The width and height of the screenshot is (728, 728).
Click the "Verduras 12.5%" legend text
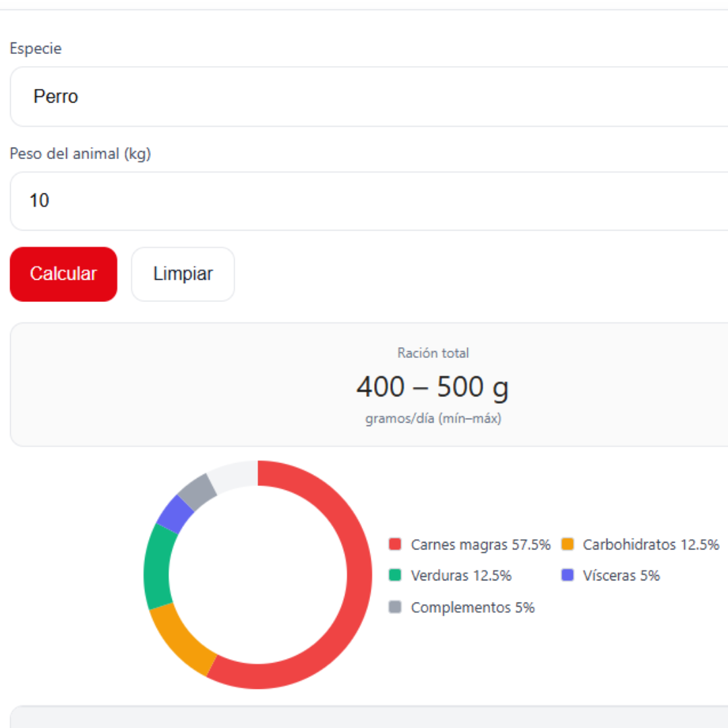pyautogui.click(x=461, y=576)
